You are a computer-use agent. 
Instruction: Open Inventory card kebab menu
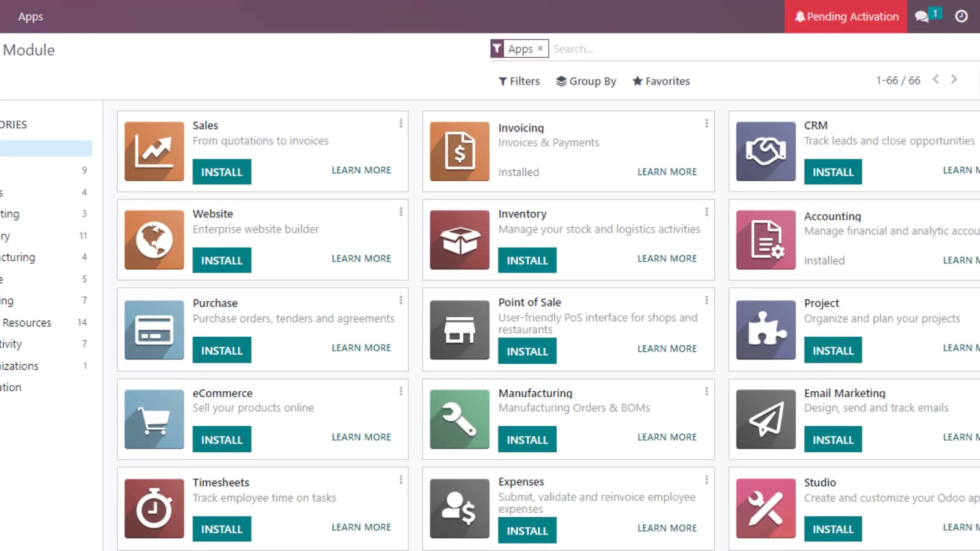[x=707, y=212]
